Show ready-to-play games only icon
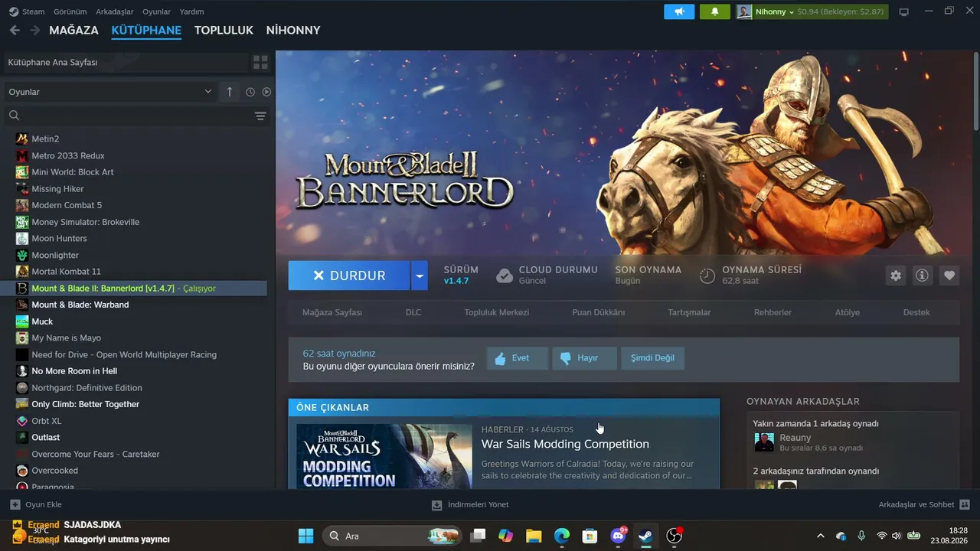 coord(266,92)
